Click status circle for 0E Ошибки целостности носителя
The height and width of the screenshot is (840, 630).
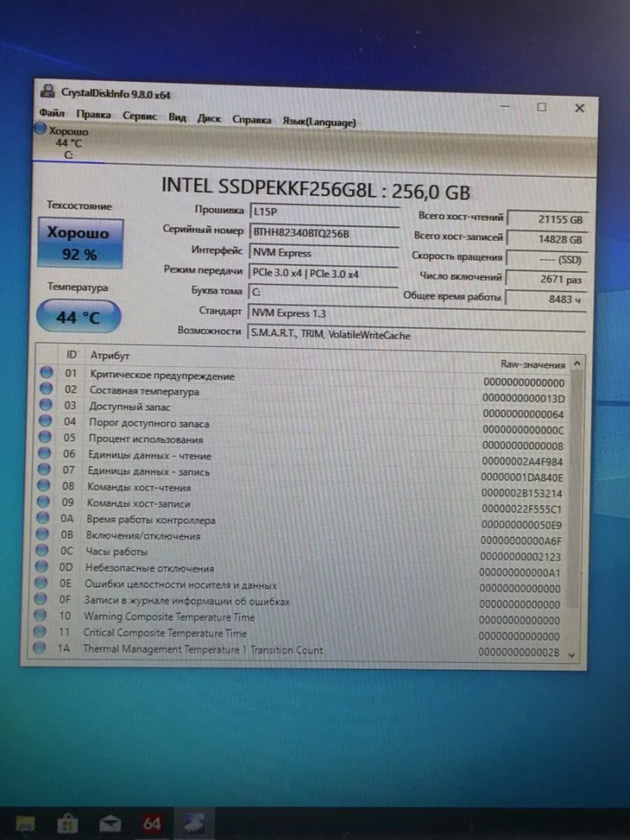tap(41, 583)
